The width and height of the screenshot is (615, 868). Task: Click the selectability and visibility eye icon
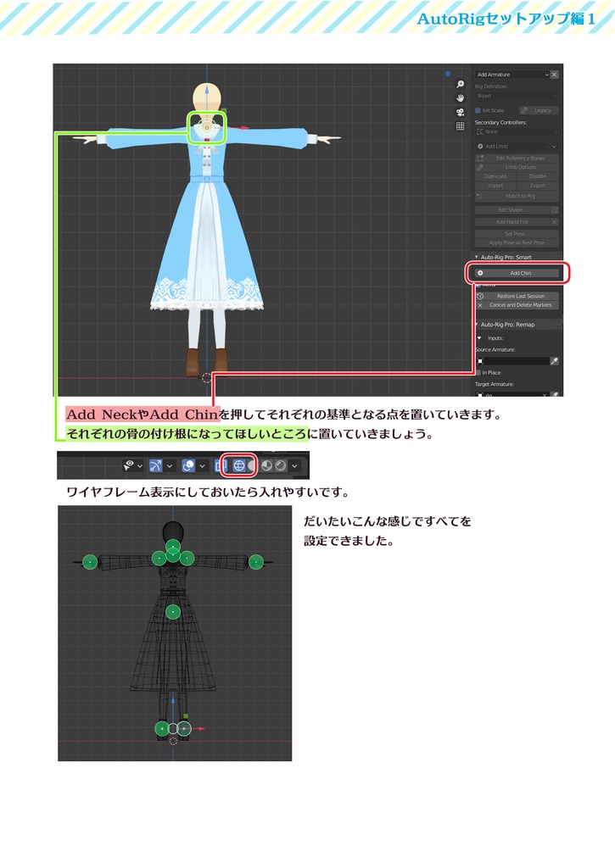point(129,465)
